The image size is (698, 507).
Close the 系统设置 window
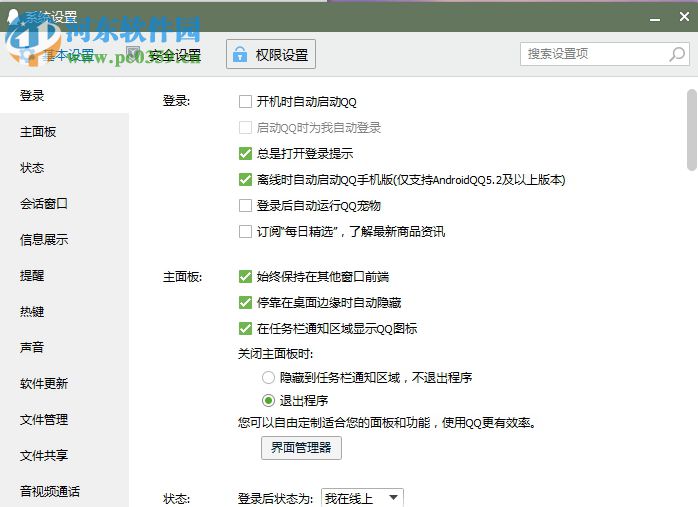coord(684,17)
